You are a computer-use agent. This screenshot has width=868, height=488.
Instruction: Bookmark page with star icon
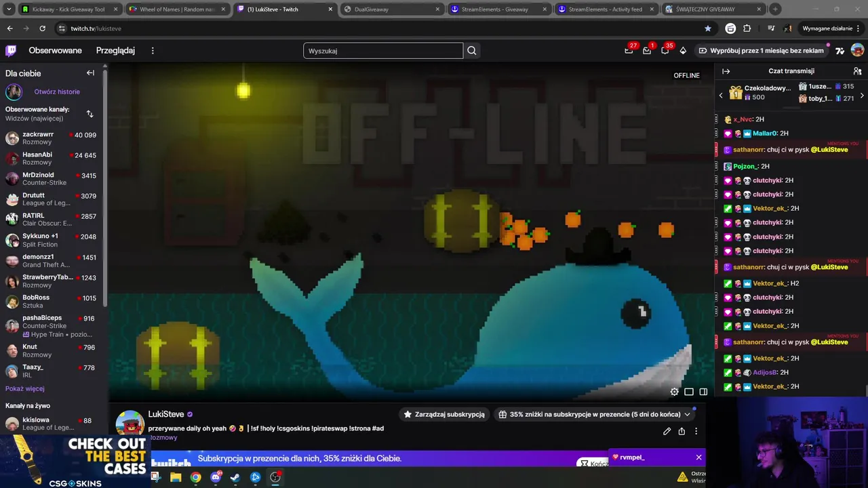(x=708, y=28)
